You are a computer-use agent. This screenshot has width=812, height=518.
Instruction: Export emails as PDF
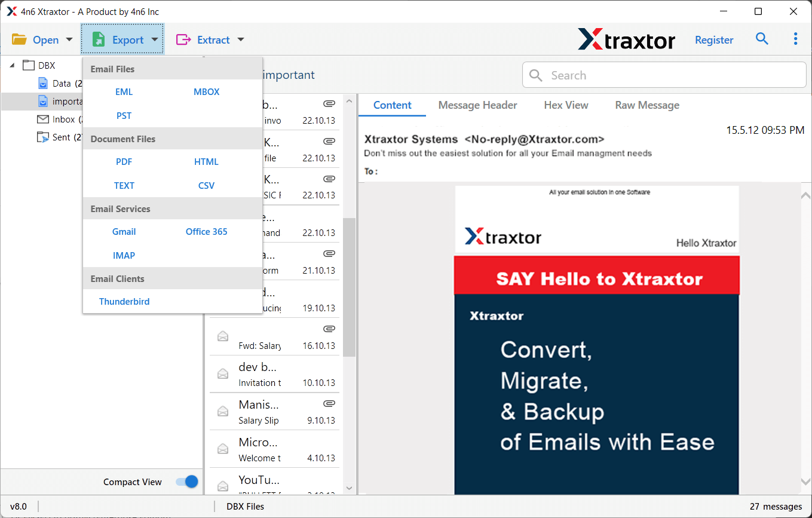[x=124, y=162]
